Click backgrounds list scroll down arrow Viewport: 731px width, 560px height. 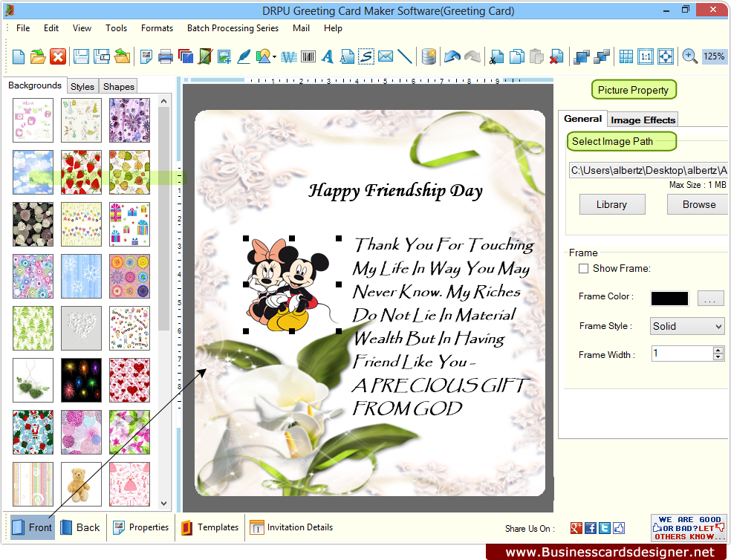click(x=163, y=503)
